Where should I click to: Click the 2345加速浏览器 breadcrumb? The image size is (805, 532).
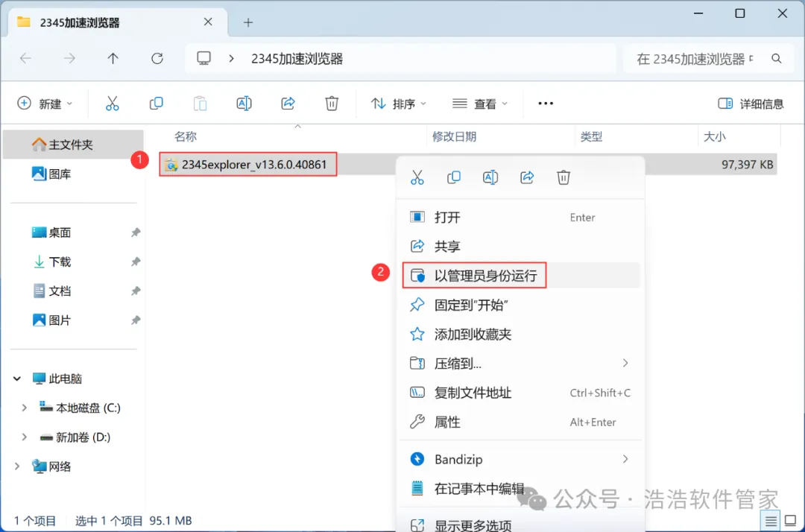297,59
